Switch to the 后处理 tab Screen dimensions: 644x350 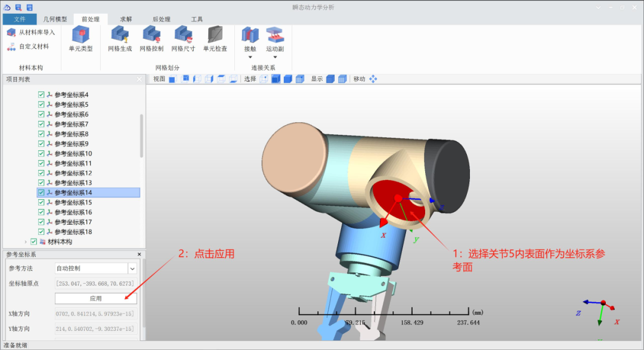click(162, 19)
